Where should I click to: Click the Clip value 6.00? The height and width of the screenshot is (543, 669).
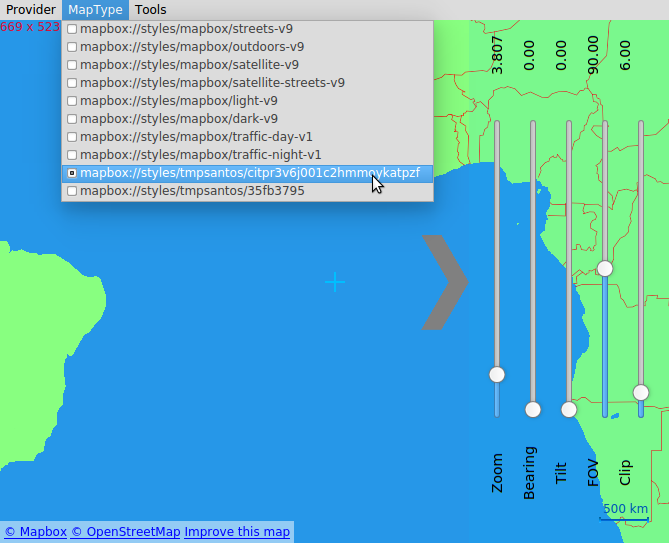click(x=625, y=55)
